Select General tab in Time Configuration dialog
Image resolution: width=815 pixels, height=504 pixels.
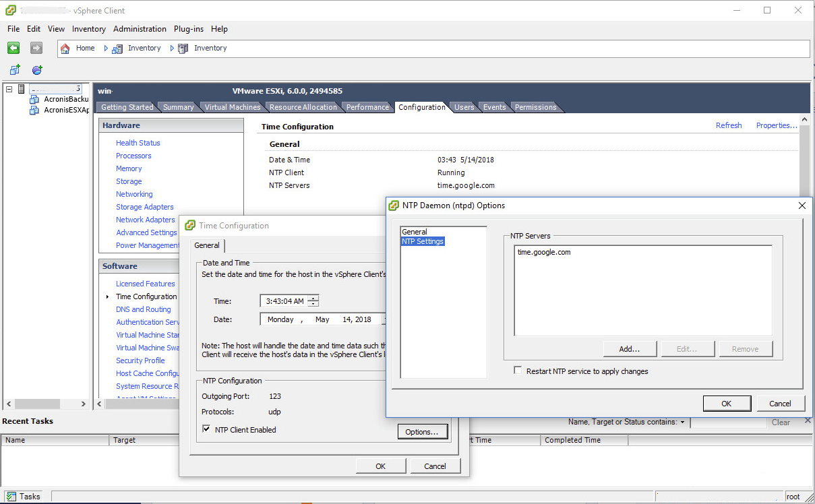coord(207,245)
